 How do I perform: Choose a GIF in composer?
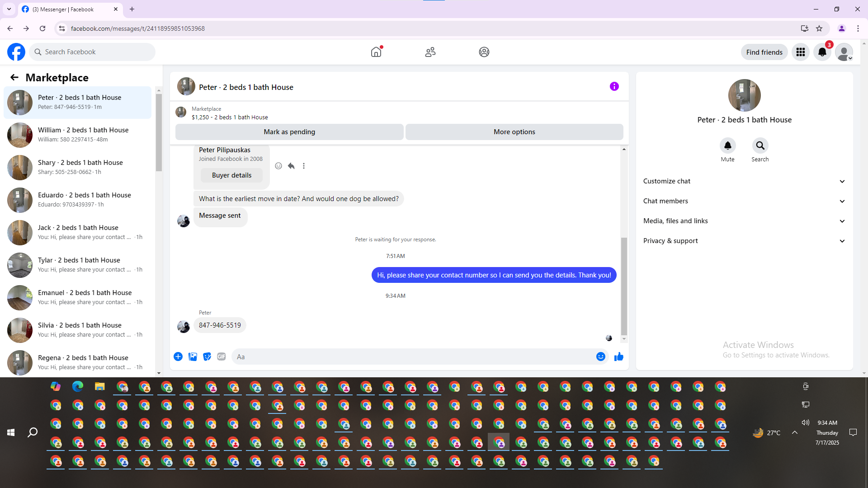pyautogui.click(x=222, y=357)
